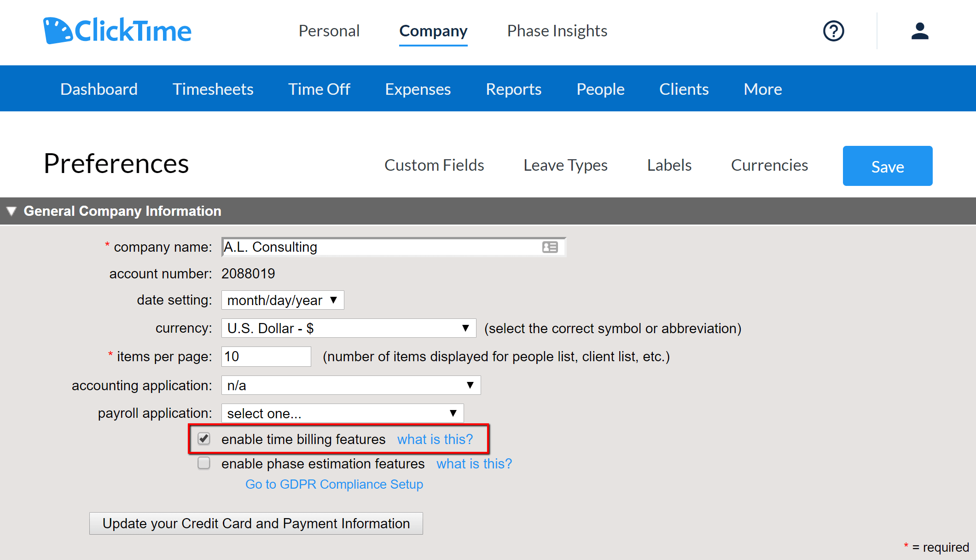Click the company name input field
Viewport: 976px width, 560px height.
(394, 247)
